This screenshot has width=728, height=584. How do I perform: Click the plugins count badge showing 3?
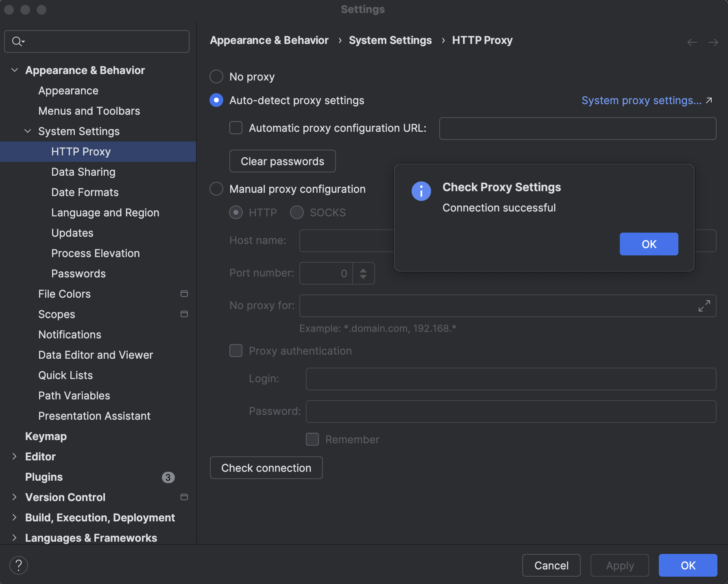(168, 477)
